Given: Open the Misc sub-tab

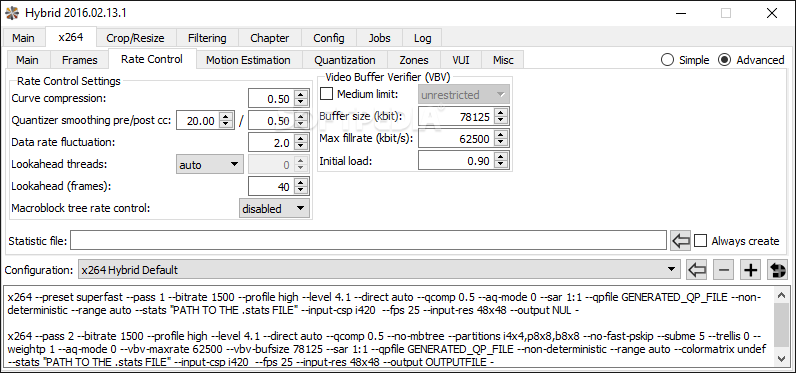Looking at the screenshot, I should [x=503, y=60].
